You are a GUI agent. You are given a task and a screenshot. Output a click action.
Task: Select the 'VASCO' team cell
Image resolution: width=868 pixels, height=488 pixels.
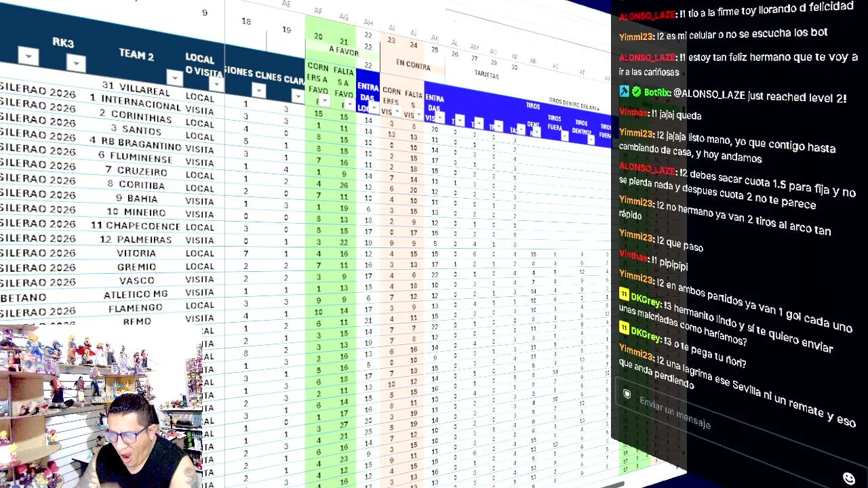(136, 281)
